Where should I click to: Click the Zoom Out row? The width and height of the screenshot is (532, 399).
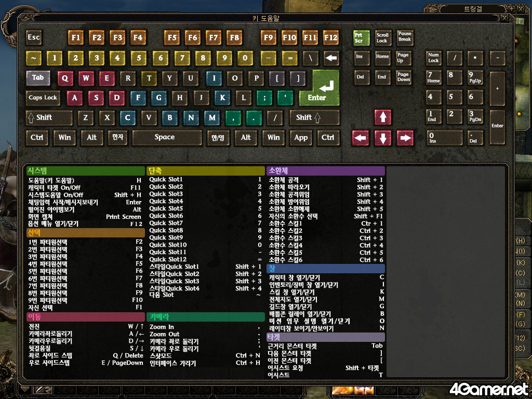(x=206, y=334)
